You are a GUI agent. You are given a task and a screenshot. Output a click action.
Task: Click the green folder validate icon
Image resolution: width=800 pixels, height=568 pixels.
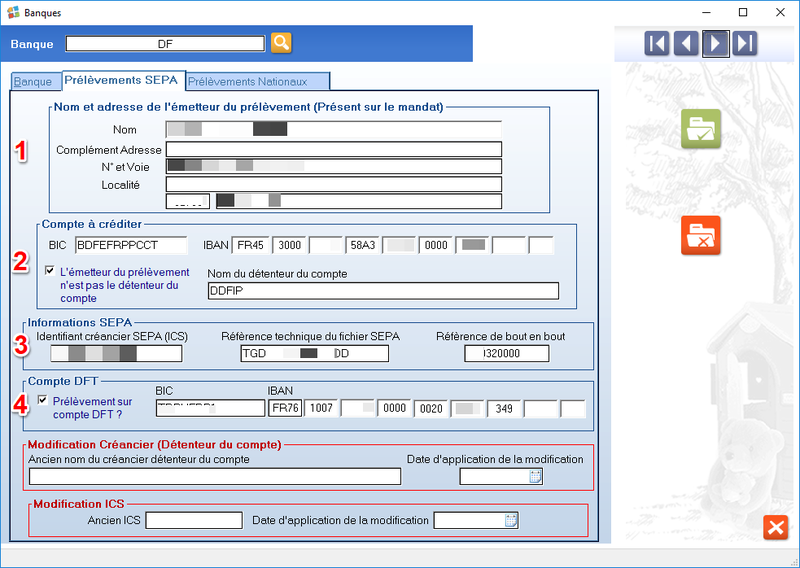tap(701, 131)
